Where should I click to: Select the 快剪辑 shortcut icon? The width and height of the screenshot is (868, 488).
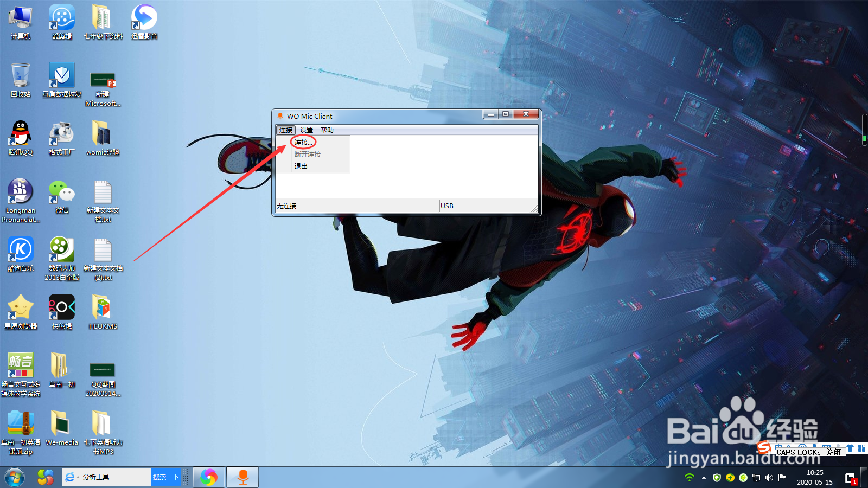point(62,312)
